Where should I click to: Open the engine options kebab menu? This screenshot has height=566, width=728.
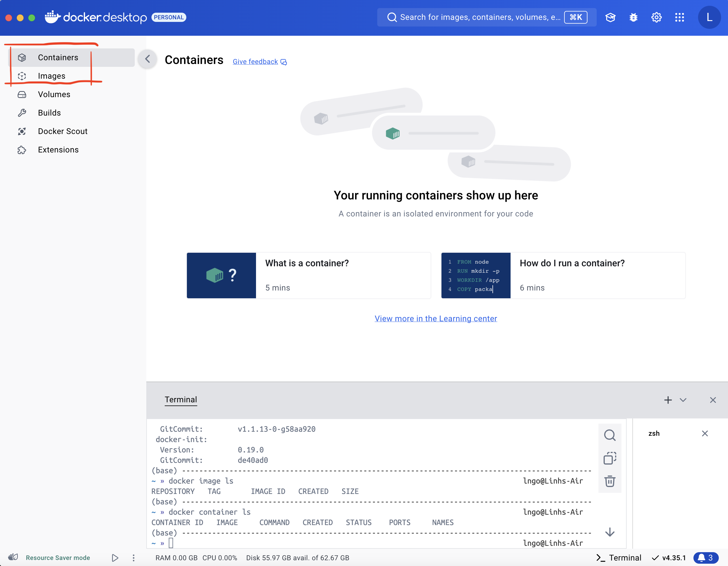point(133,558)
